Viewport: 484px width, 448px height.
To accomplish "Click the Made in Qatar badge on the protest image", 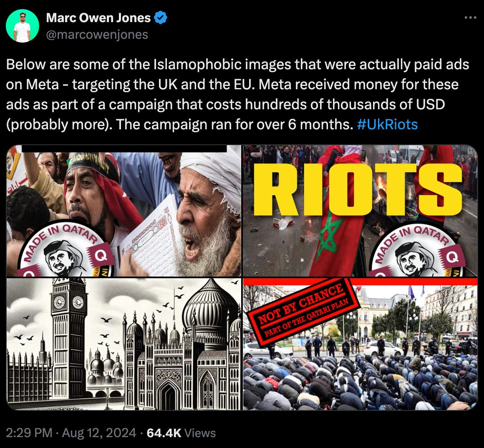I will (x=66, y=249).
